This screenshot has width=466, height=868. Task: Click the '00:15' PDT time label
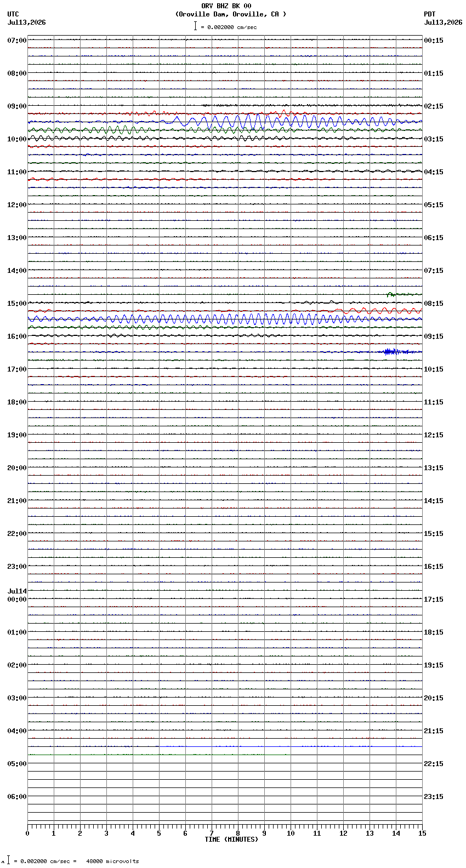434,41
